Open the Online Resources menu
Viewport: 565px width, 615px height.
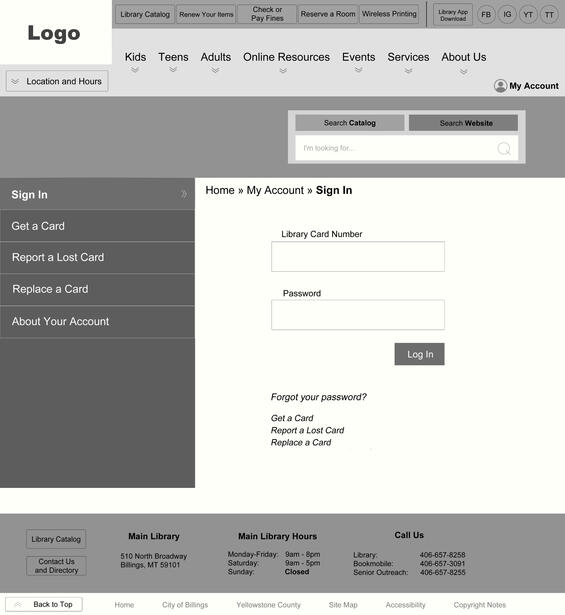tap(286, 57)
